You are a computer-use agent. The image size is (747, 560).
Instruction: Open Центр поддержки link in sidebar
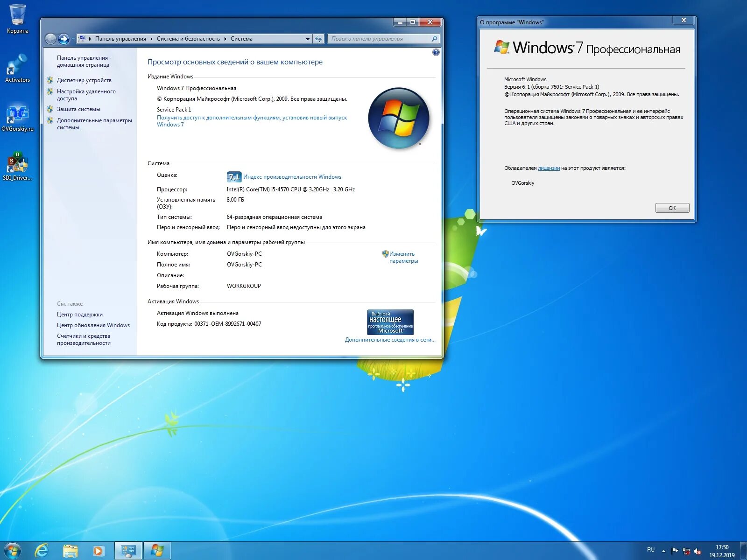[x=80, y=315]
